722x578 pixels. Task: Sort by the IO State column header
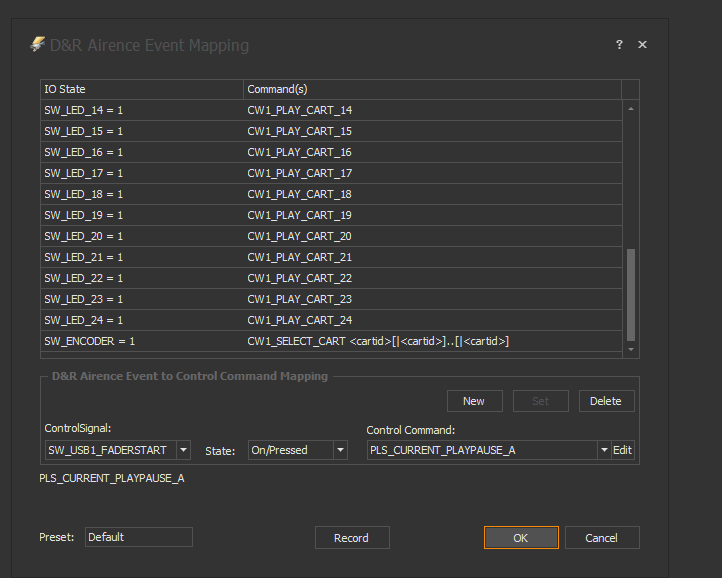tap(141, 89)
